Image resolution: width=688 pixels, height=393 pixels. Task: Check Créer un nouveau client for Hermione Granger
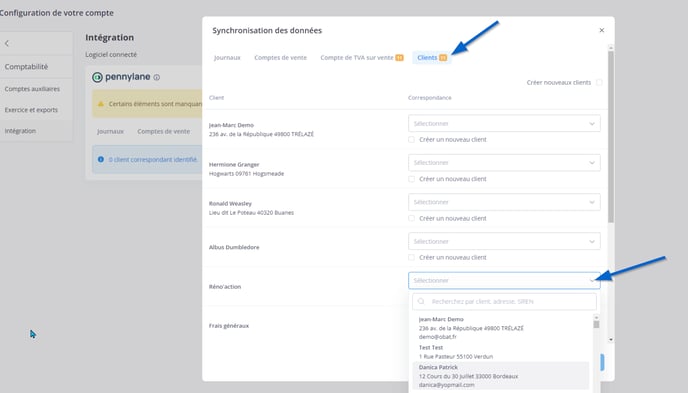click(x=411, y=179)
